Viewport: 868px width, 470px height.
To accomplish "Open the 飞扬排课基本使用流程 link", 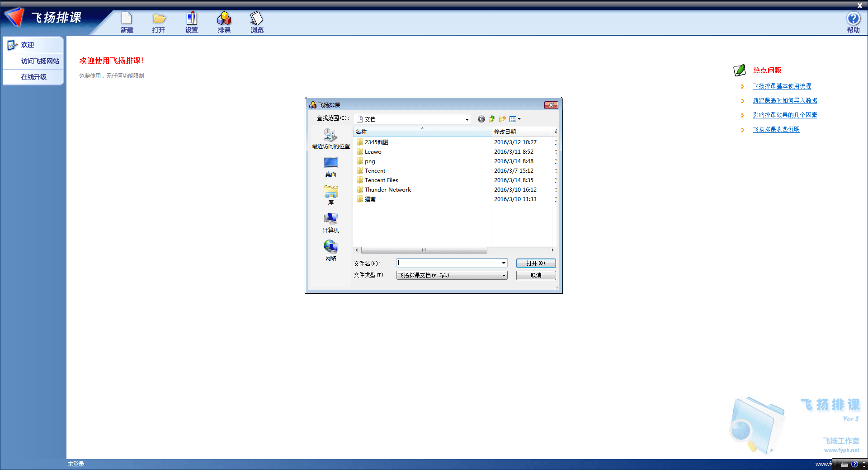I will coord(782,86).
